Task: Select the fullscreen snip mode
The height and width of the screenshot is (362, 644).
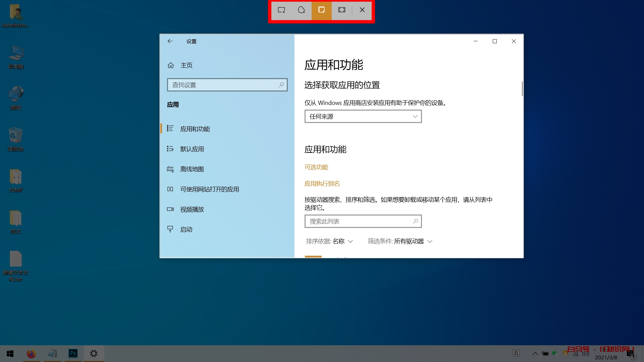Action: [x=341, y=10]
